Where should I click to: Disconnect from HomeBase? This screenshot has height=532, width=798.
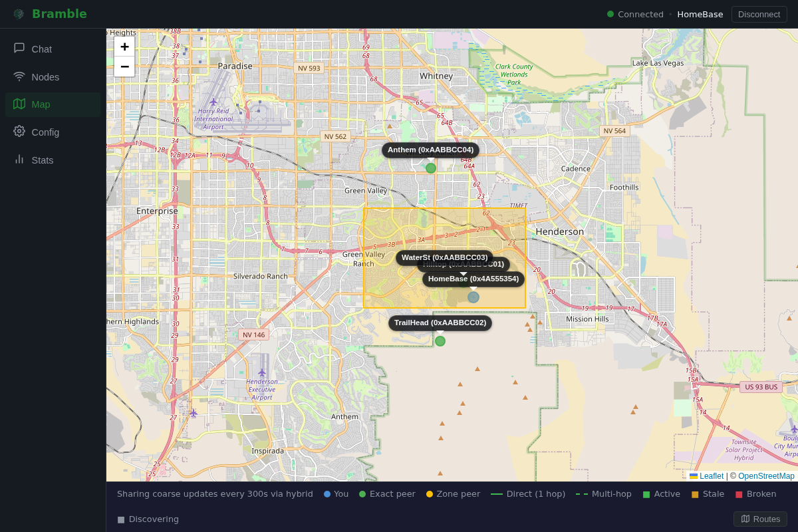(x=759, y=14)
